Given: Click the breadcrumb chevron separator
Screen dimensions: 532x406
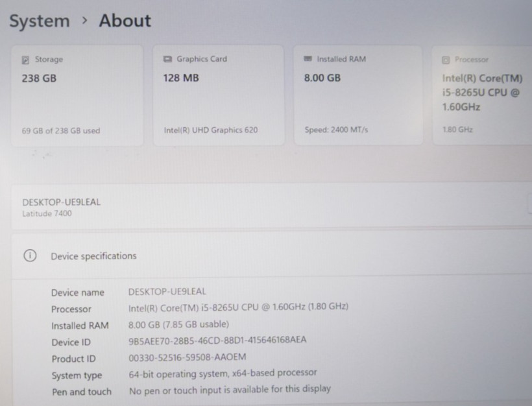Looking at the screenshot, I should click(x=84, y=21).
